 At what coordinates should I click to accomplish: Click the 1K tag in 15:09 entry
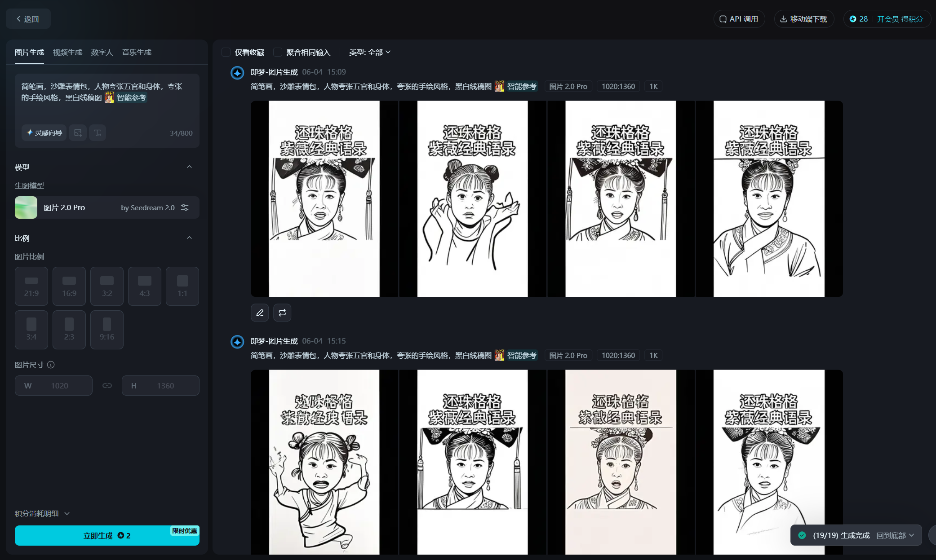coord(653,86)
